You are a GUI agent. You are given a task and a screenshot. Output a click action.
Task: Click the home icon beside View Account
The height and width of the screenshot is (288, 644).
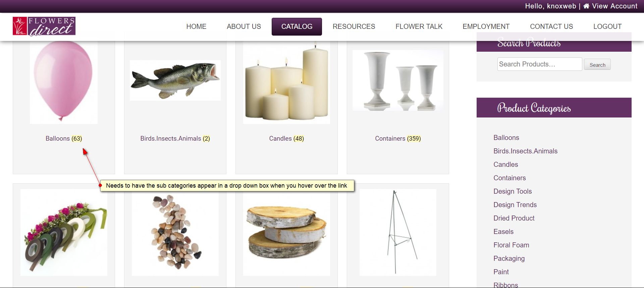click(x=586, y=6)
